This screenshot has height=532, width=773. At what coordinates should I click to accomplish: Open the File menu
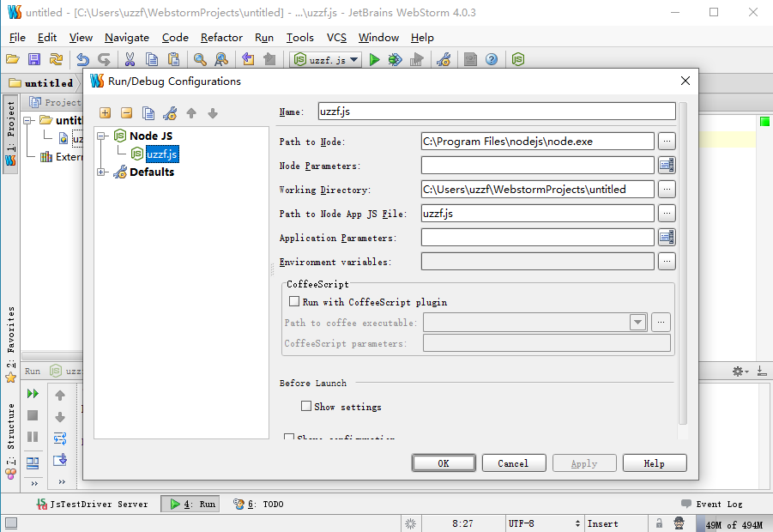click(x=17, y=38)
